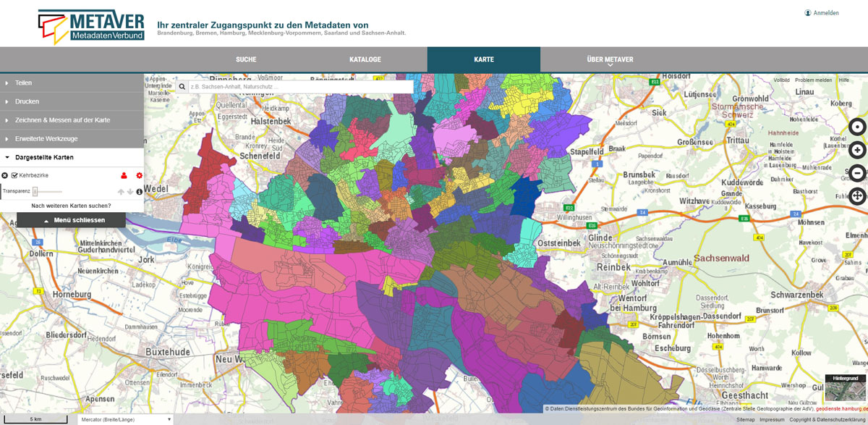Click the geolocation button on the map
Viewport: 868px width, 425px height.
(x=857, y=127)
